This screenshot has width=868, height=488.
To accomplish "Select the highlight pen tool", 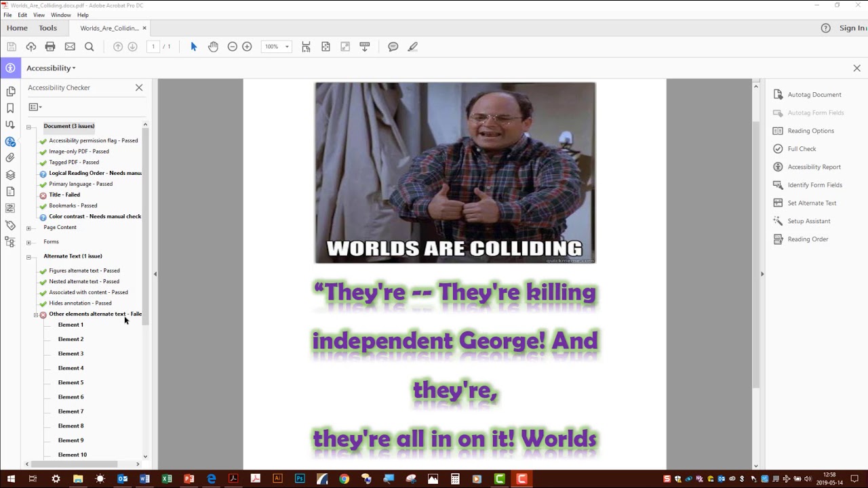I will click(x=413, y=47).
